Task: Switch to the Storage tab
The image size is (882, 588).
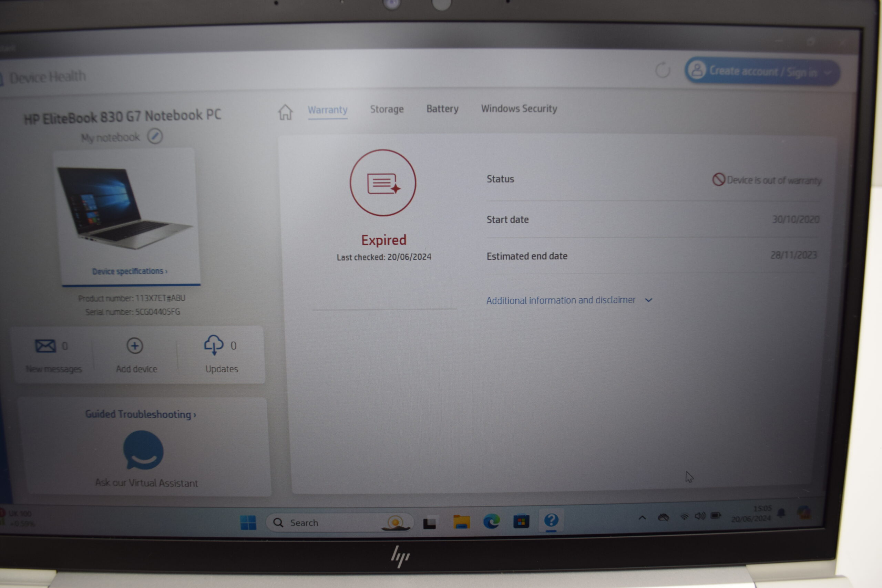Action: pos(387,109)
